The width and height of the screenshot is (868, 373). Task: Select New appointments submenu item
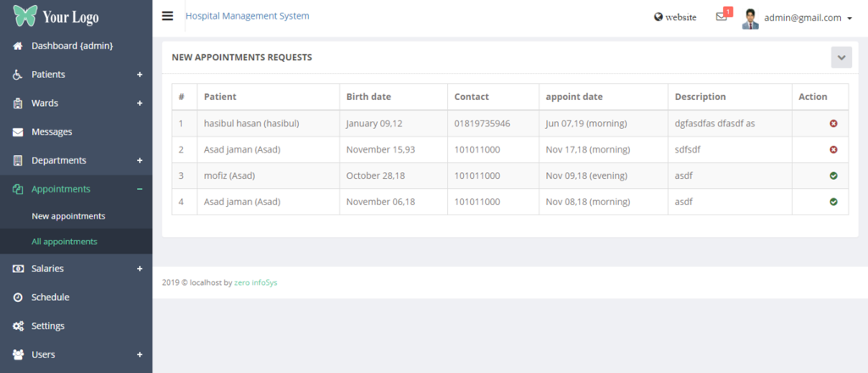coord(69,216)
